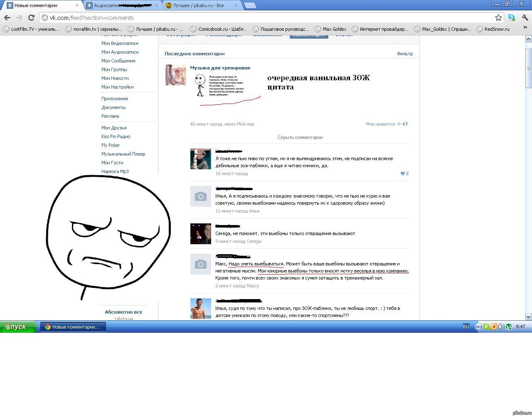Viewport: 532px width, 416px height.
Task: Click the page scrollbar up arrow
Action: click(x=529, y=39)
